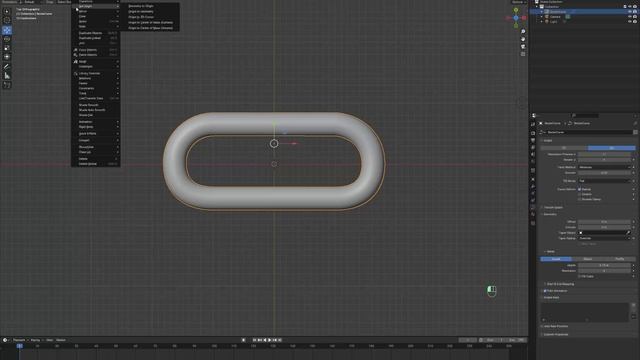The image size is (640, 360).
Task: Hide Collection in viewport eye icon
Action: tap(630, 7)
